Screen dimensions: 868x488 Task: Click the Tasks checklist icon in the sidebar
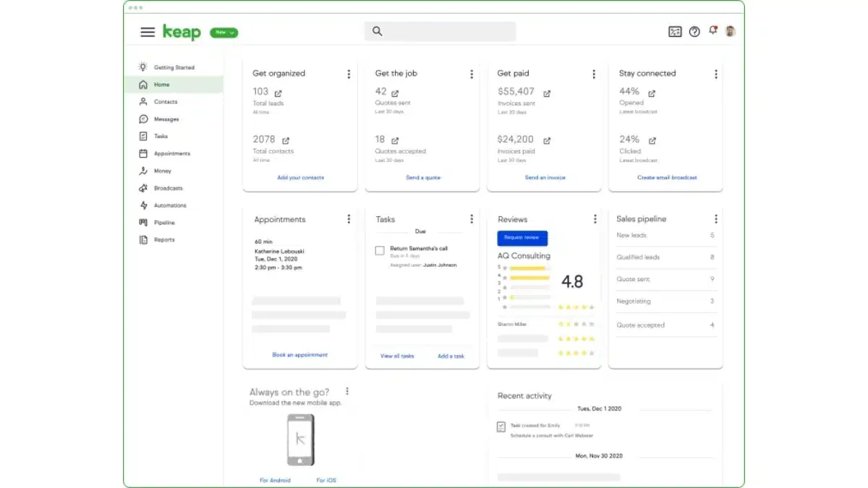(143, 136)
